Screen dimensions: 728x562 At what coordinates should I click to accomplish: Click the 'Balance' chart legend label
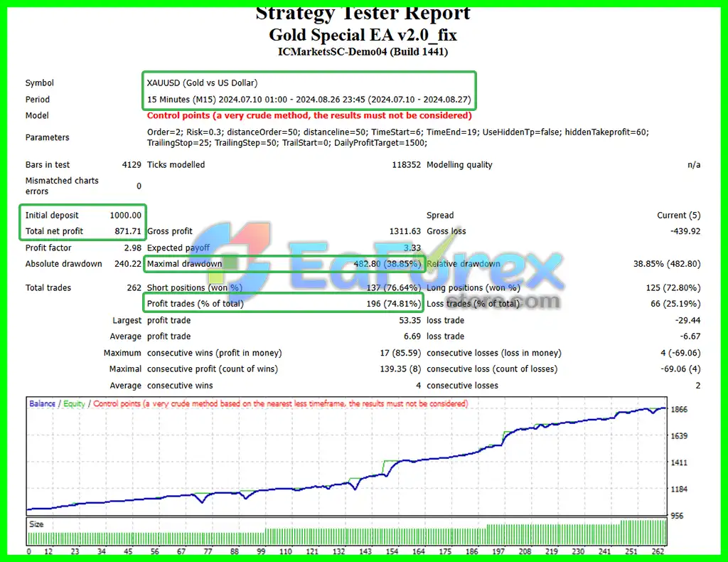coord(42,403)
